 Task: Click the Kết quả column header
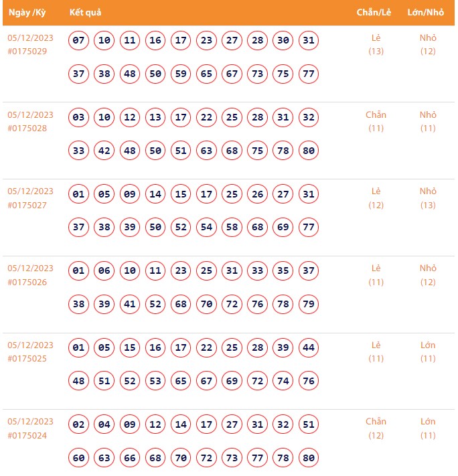(85, 13)
